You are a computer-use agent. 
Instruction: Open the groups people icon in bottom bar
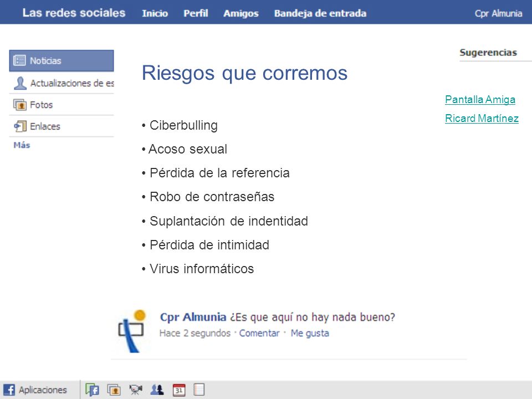(157, 390)
